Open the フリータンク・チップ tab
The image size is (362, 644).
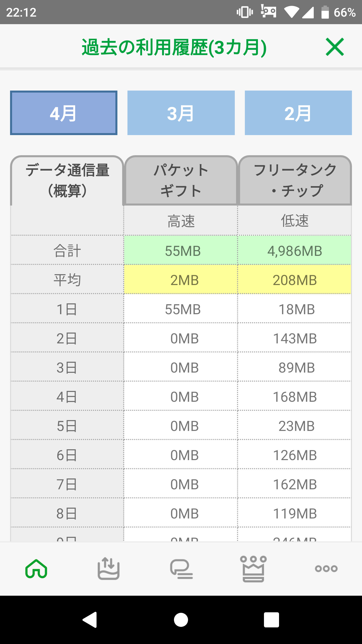tap(295, 180)
